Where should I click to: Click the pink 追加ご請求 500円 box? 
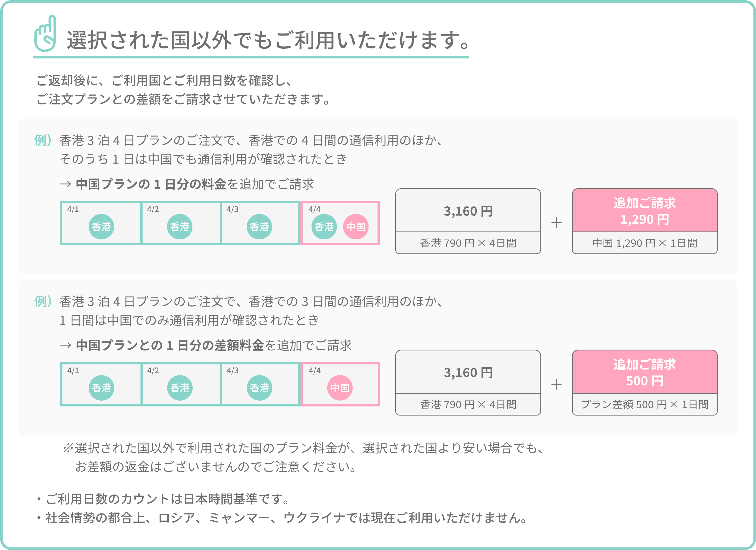(x=645, y=372)
